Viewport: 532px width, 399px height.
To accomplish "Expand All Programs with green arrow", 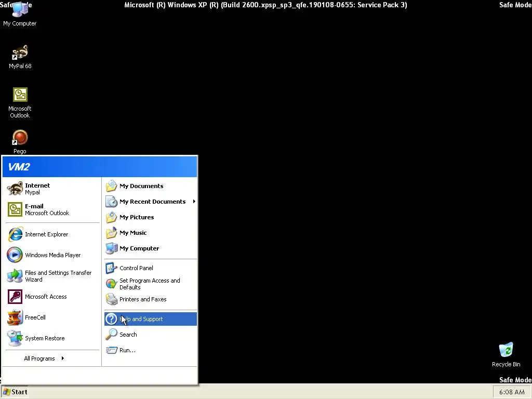I will (x=63, y=358).
